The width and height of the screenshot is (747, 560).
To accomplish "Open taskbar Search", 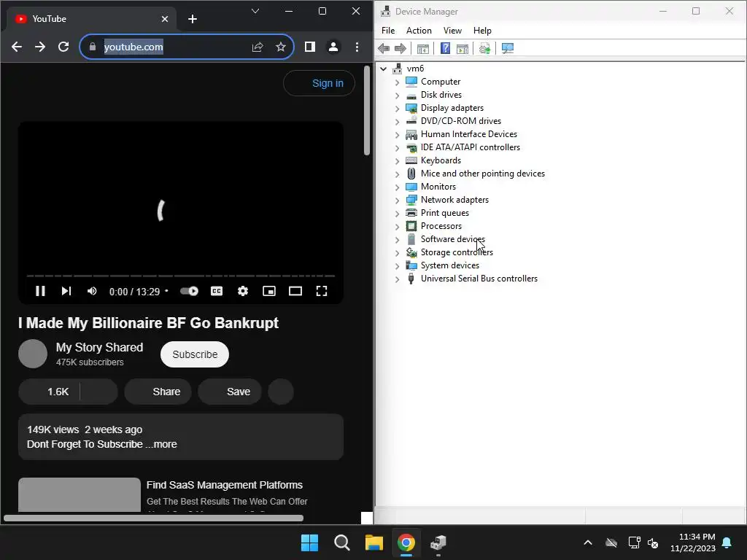I will (341, 542).
